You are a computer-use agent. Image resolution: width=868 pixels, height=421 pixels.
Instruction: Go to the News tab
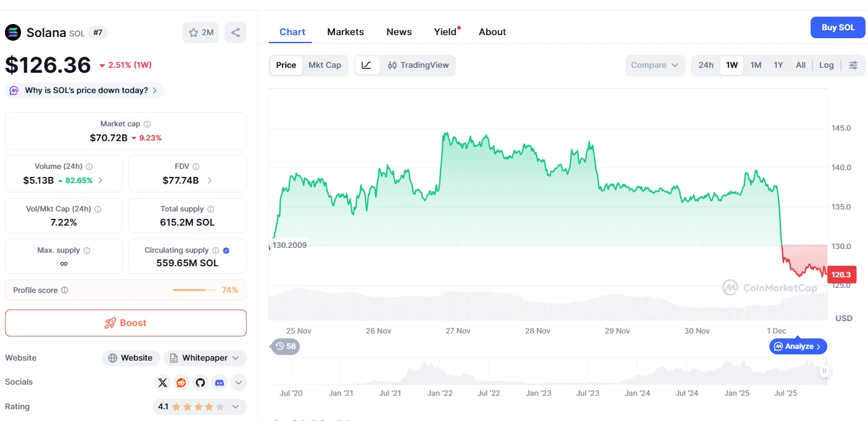(x=399, y=32)
